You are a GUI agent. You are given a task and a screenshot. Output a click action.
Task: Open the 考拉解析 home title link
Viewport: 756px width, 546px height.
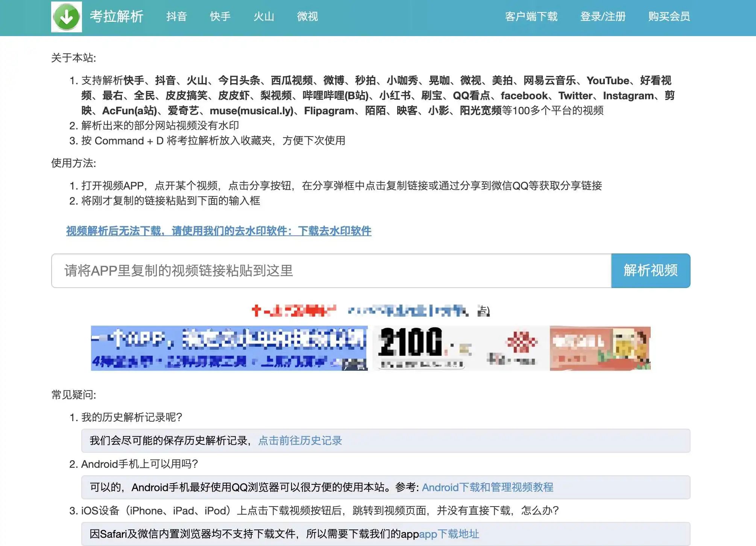coord(117,17)
